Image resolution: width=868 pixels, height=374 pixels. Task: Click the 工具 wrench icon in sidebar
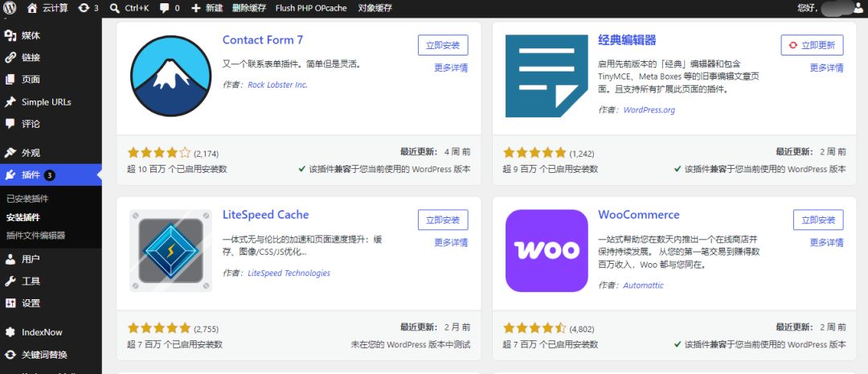pyautogui.click(x=10, y=281)
